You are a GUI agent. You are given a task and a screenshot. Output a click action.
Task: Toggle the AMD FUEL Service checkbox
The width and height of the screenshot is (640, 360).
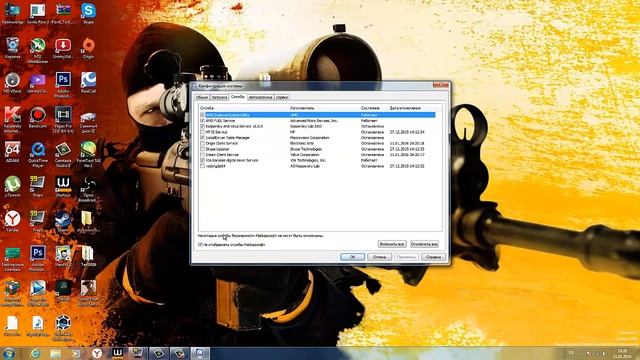[202, 121]
